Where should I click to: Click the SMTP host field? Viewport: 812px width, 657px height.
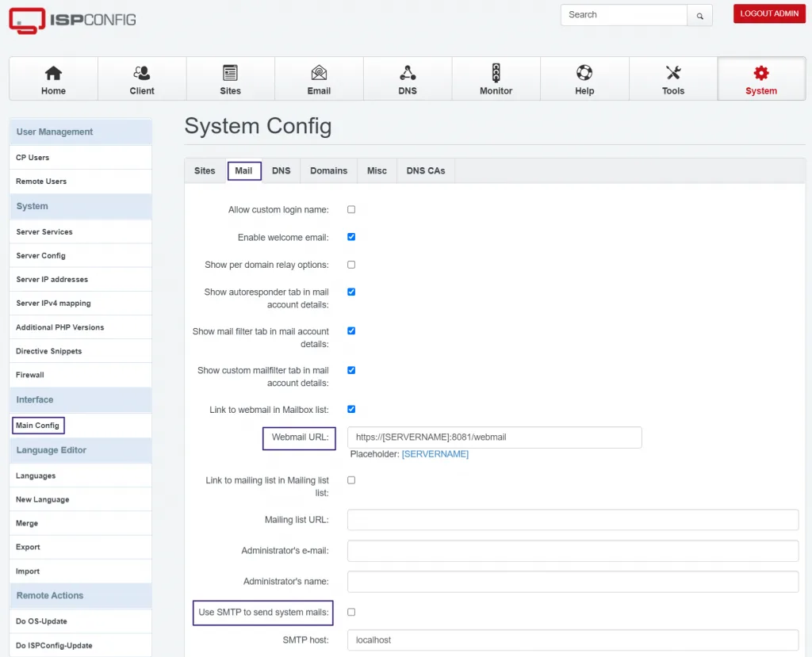tap(573, 640)
